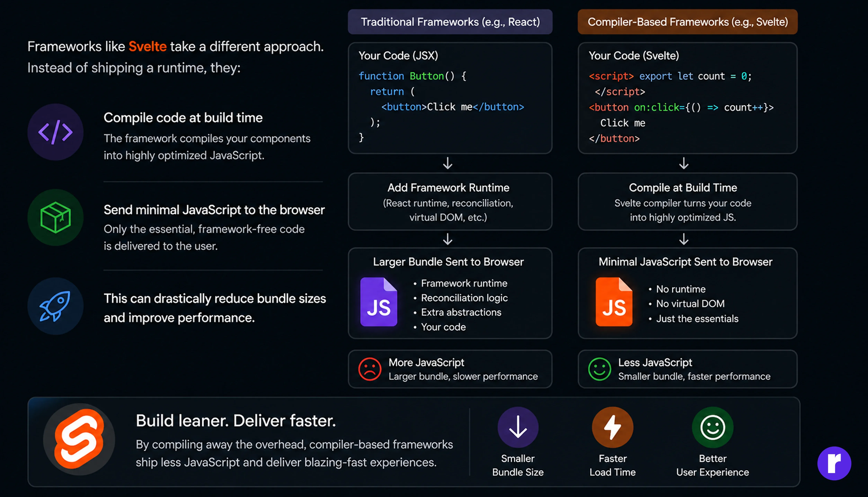Click the Compile code at build time heading
This screenshot has height=497, width=868.
coord(183,118)
